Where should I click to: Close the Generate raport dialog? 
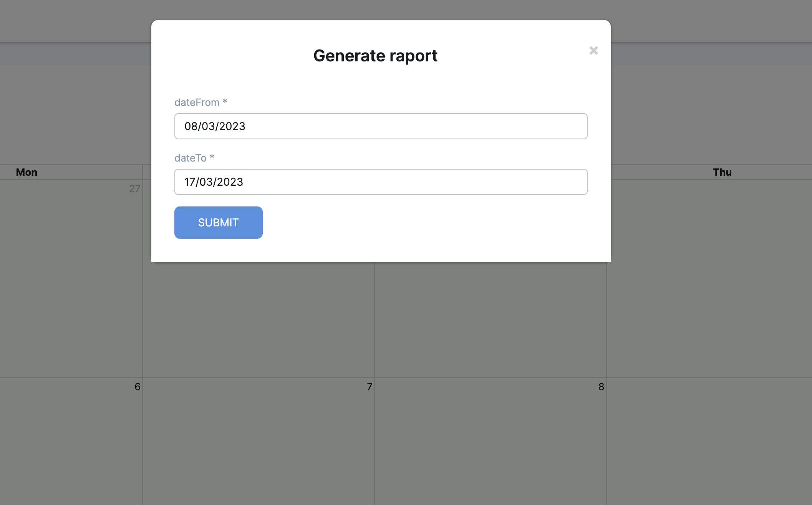click(x=593, y=51)
